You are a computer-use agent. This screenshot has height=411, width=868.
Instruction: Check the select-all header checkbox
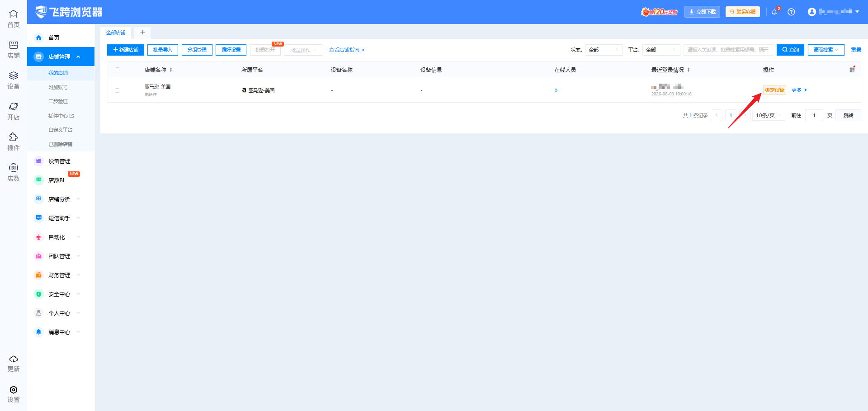[x=117, y=70]
